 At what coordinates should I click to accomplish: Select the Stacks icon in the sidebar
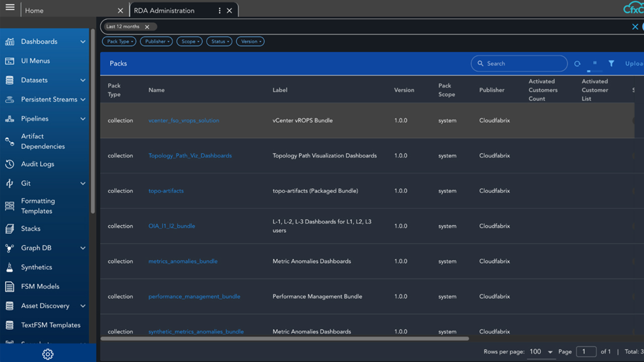[x=10, y=229]
